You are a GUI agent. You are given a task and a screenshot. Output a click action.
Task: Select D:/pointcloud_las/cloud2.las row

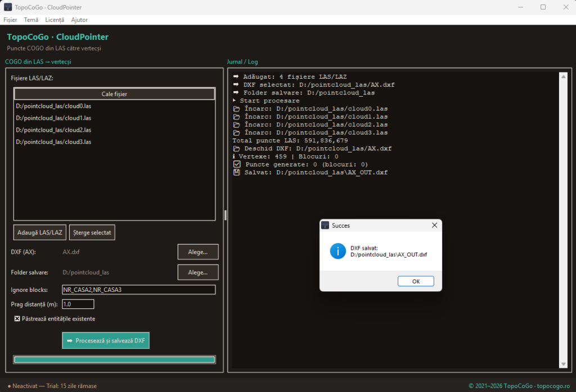point(114,130)
